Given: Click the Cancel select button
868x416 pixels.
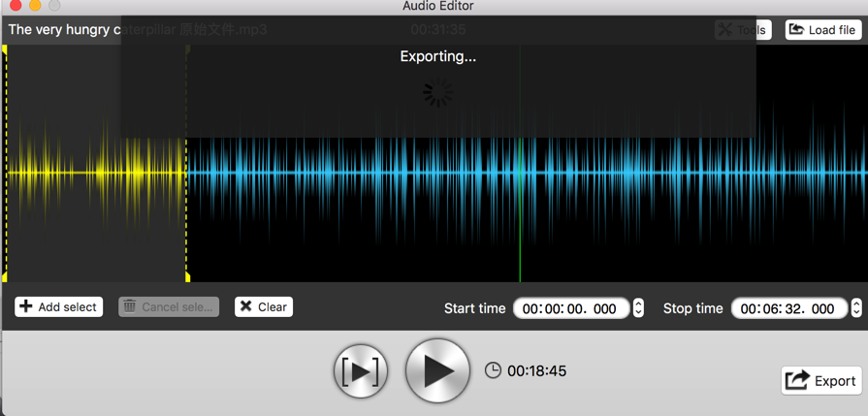Looking at the screenshot, I should (x=169, y=307).
